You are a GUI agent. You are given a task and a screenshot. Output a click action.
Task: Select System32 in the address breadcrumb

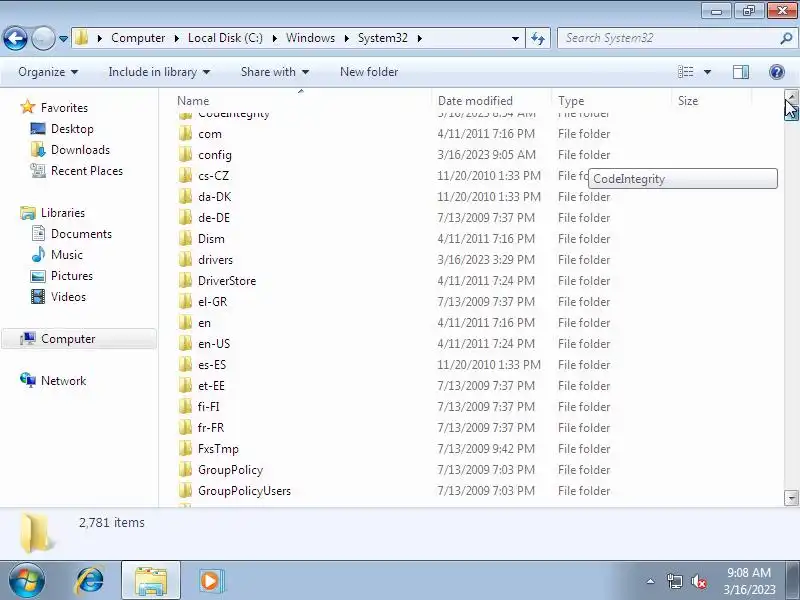[383, 38]
